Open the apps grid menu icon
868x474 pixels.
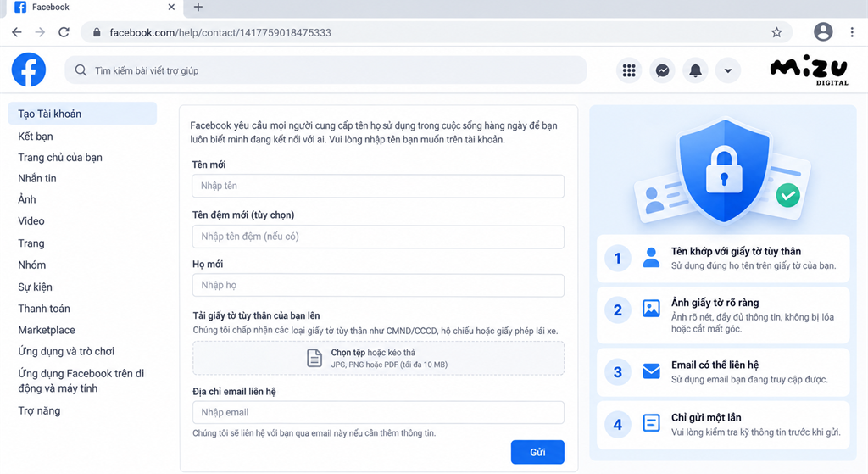629,70
